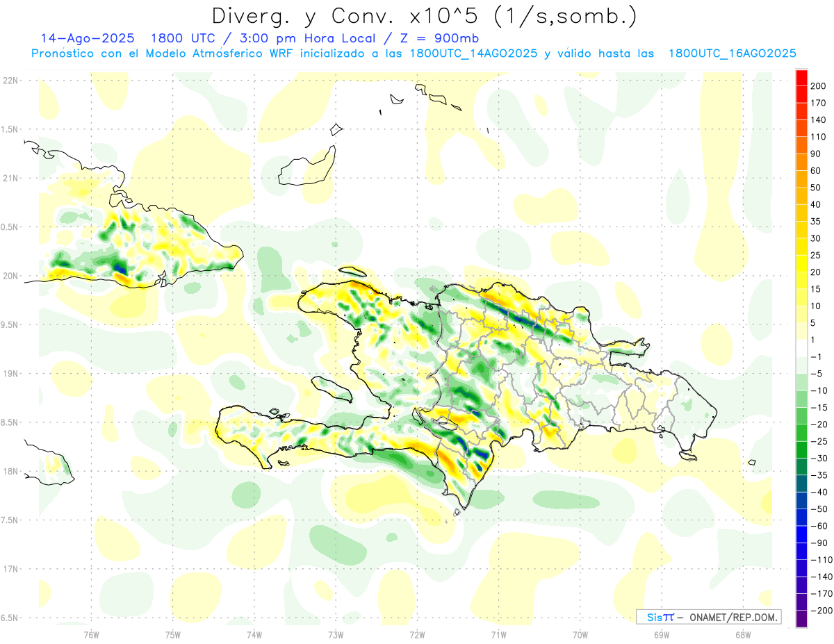This screenshot has width=834, height=644.
Task: Click the "71W" longitude axis label
Action: (498, 634)
